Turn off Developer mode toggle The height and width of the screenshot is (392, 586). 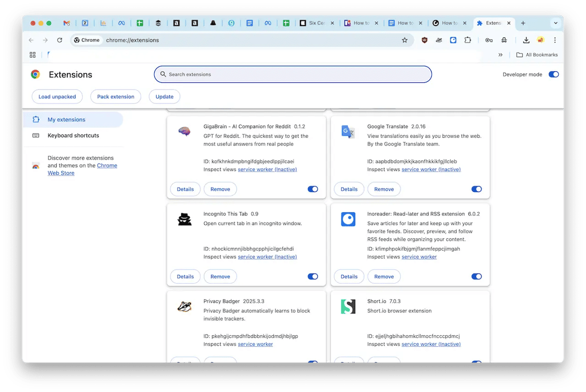pyautogui.click(x=554, y=75)
